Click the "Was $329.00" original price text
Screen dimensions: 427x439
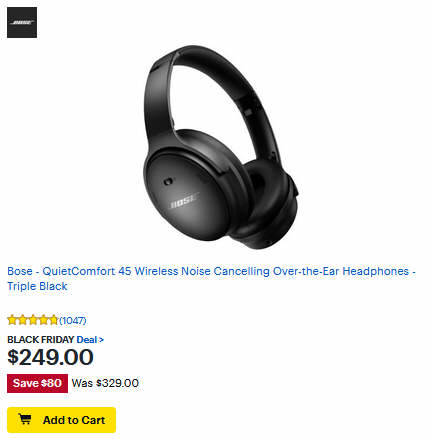pyautogui.click(x=105, y=383)
